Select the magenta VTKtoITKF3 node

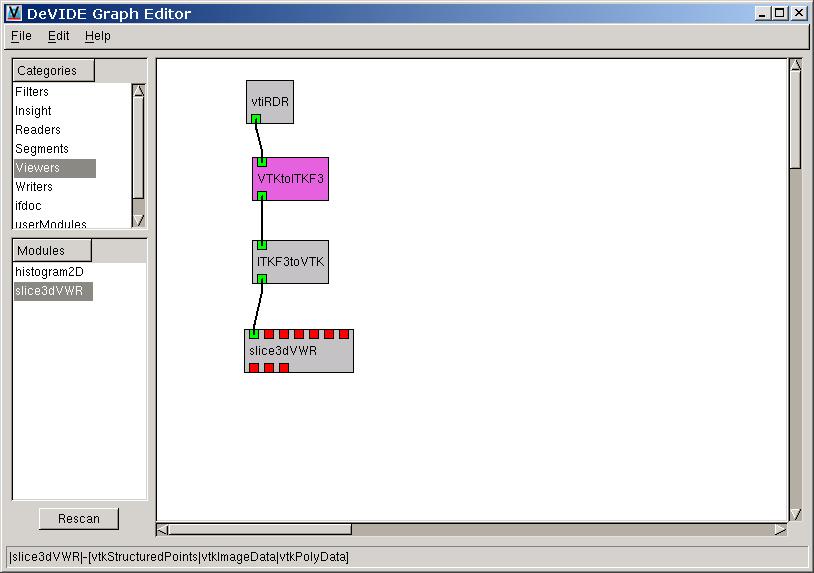[x=291, y=179]
